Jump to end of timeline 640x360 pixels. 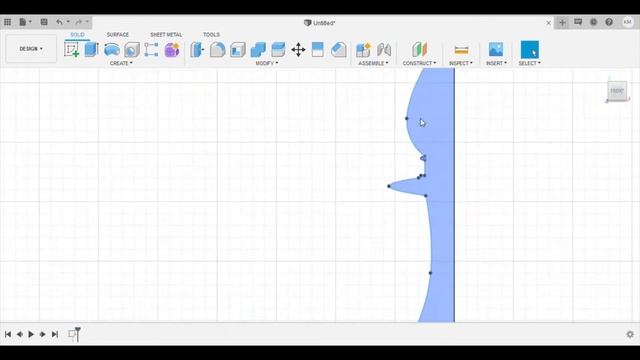[55, 334]
